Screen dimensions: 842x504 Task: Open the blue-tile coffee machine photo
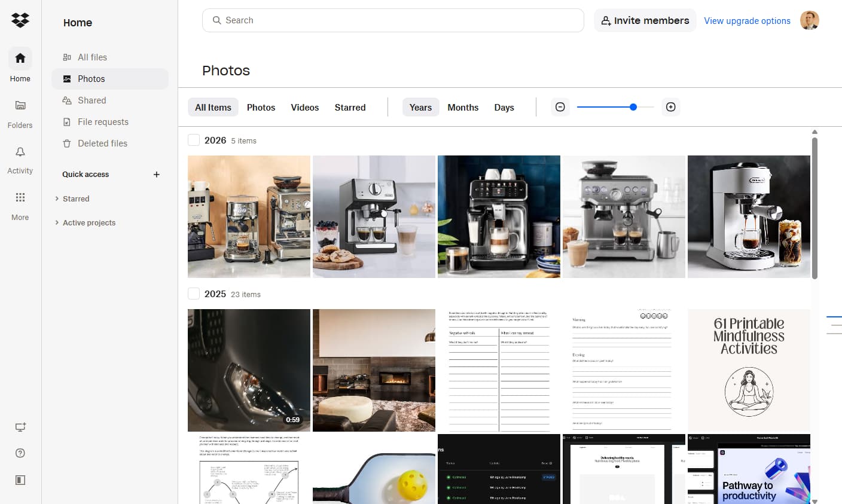pos(499,216)
